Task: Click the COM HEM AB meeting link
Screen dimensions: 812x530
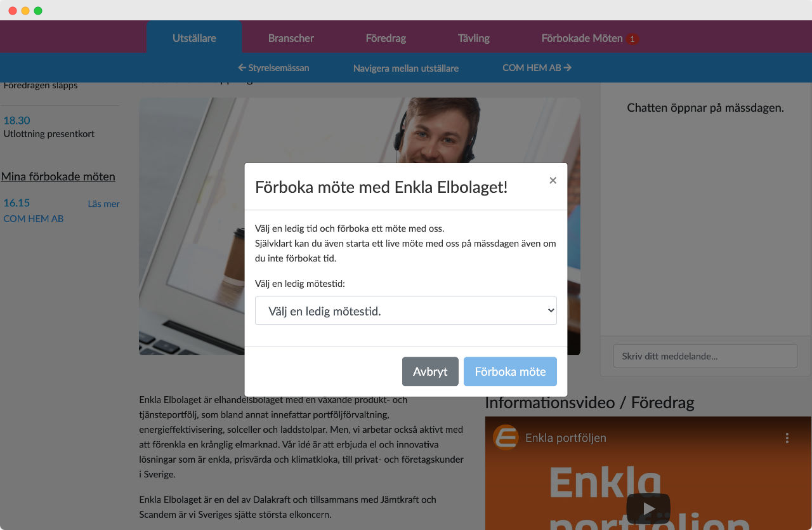Action: (34, 218)
